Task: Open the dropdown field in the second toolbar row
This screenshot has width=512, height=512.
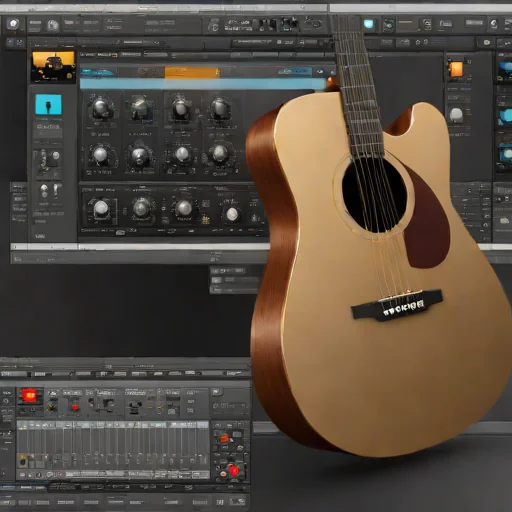Action: coord(141,42)
